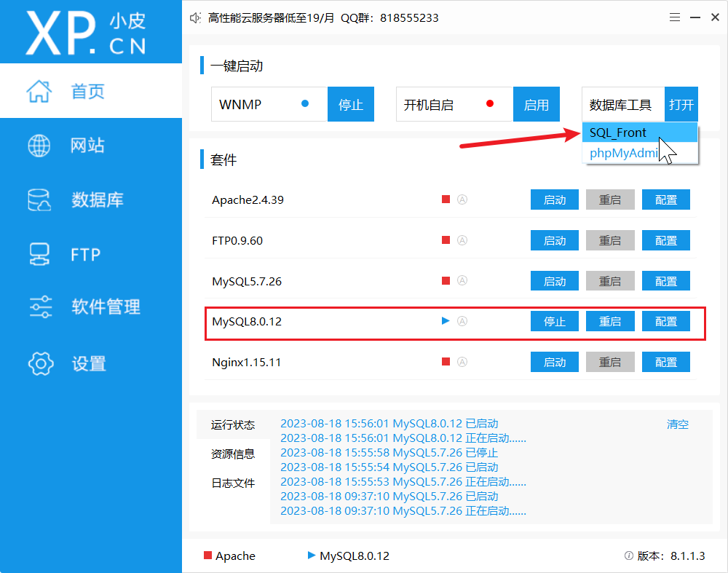The width and height of the screenshot is (728, 573).
Task: Start Nginx1.15.11 with 启动
Action: click(554, 362)
